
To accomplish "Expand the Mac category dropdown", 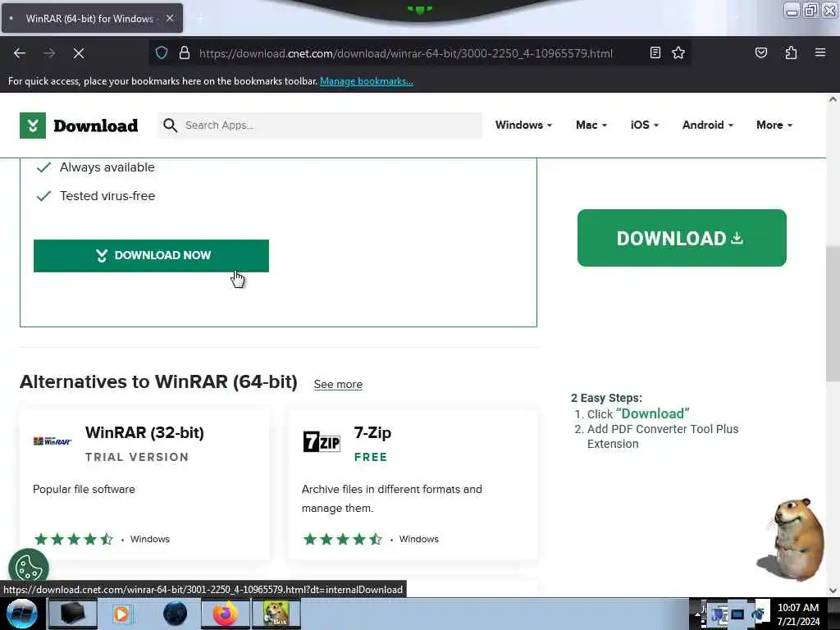I will click(x=591, y=125).
